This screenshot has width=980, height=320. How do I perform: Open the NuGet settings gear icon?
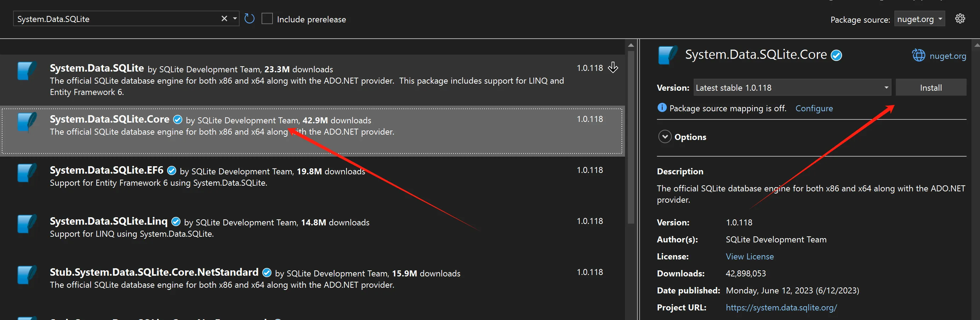point(960,19)
